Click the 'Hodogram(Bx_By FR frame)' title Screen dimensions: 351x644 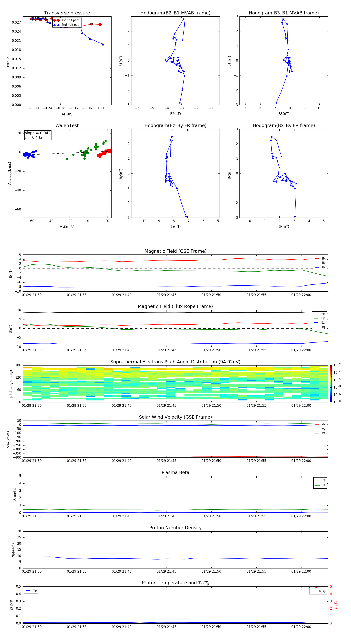[284, 125]
